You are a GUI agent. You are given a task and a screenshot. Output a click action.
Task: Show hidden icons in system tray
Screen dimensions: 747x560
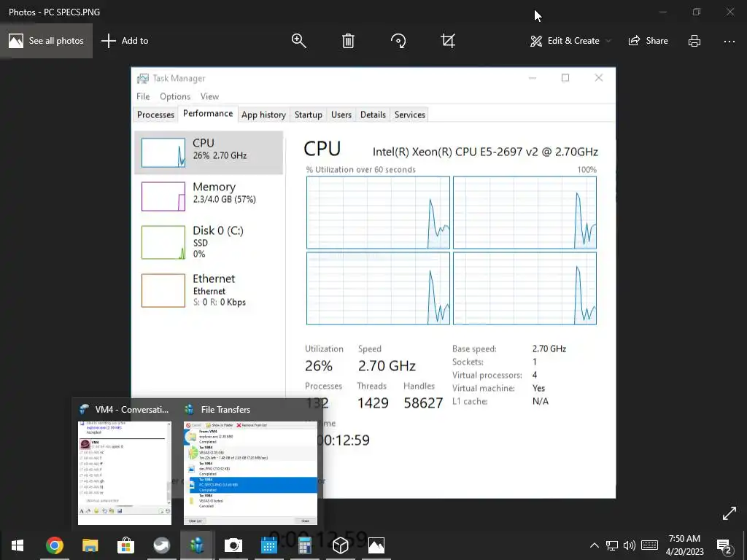tap(594, 545)
